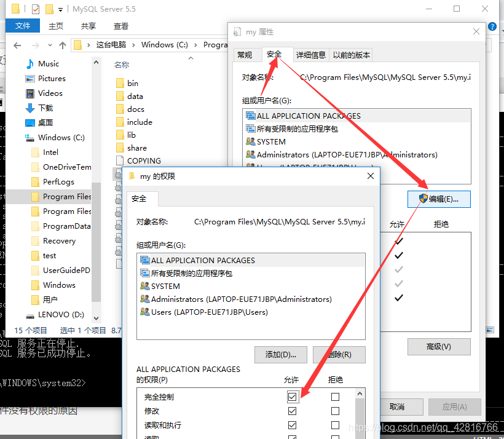Select the data folder in file list
The image size is (504, 439).
[x=130, y=96]
